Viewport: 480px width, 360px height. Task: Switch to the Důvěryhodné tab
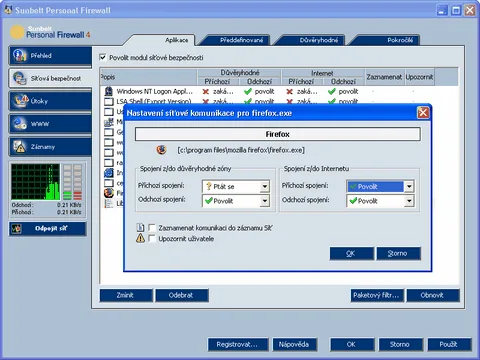click(319, 40)
